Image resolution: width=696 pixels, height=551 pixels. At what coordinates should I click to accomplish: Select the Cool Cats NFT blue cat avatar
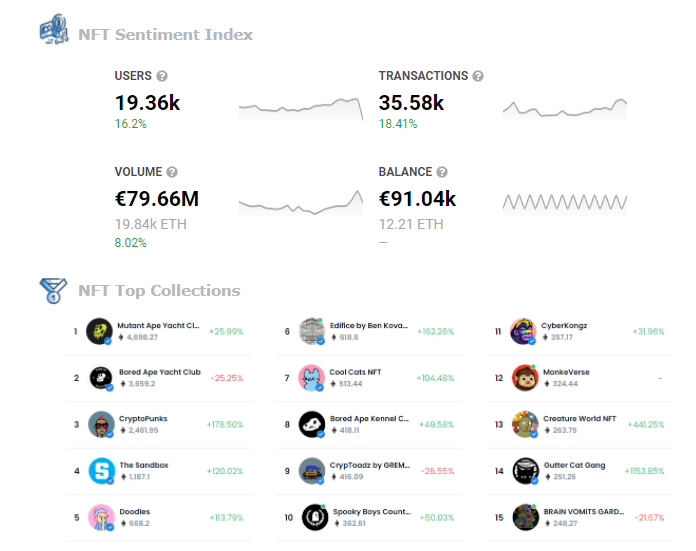click(311, 378)
